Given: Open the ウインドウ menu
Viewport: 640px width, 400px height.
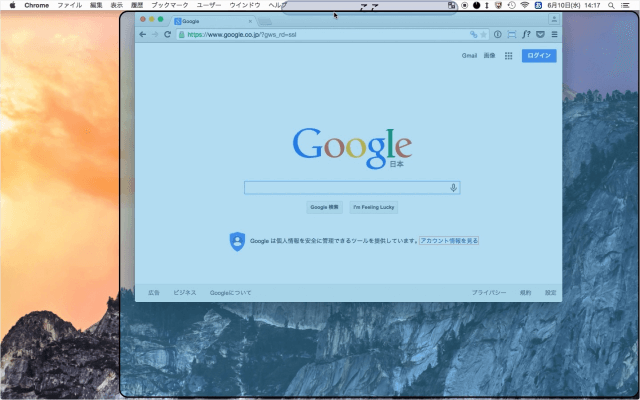Looking at the screenshot, I should pos(245,5).
